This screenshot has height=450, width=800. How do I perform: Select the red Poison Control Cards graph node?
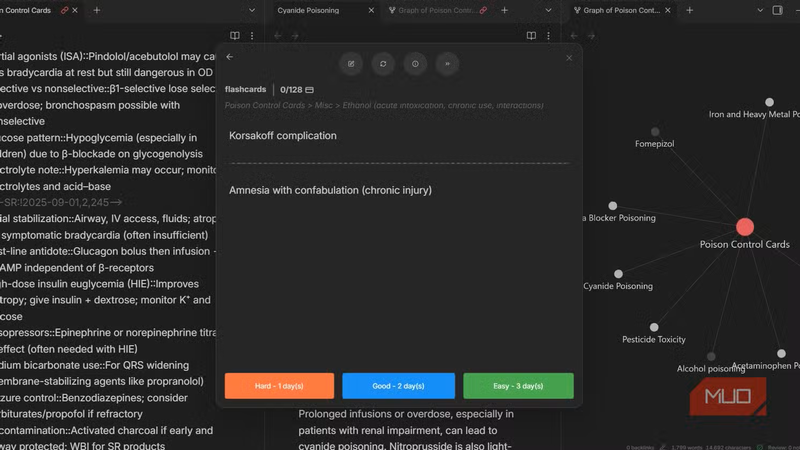(x=745, y=227)
